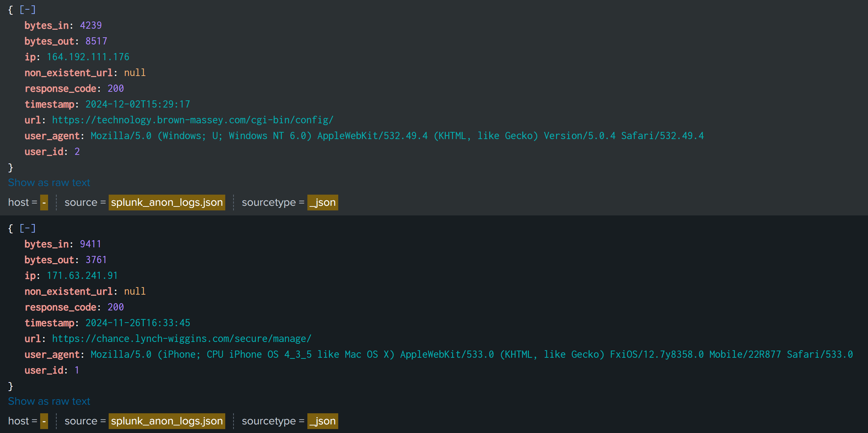Screen dimensions: 868x433
Task: Click the chance.lynch-wiggins.com URL value
Action: 181,339
